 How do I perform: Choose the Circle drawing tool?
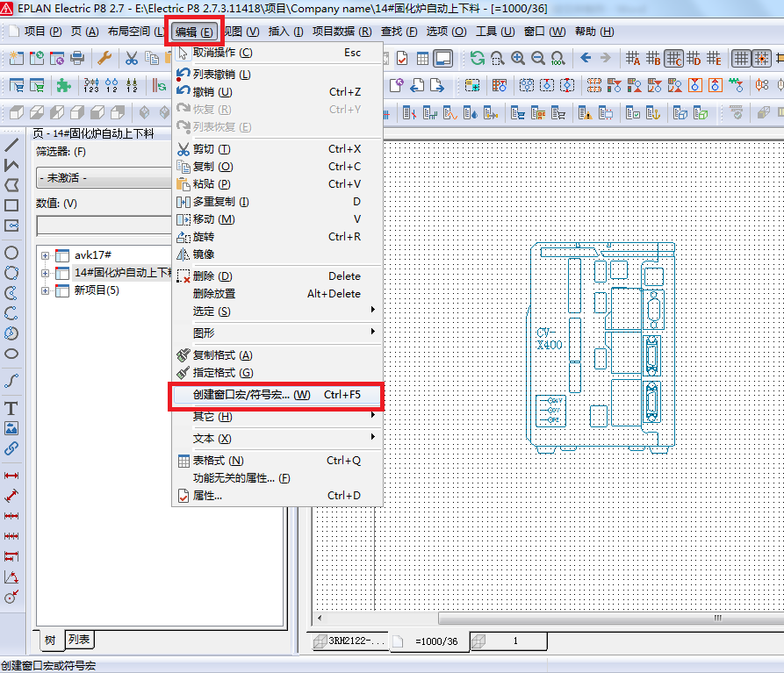pos(11,253)
